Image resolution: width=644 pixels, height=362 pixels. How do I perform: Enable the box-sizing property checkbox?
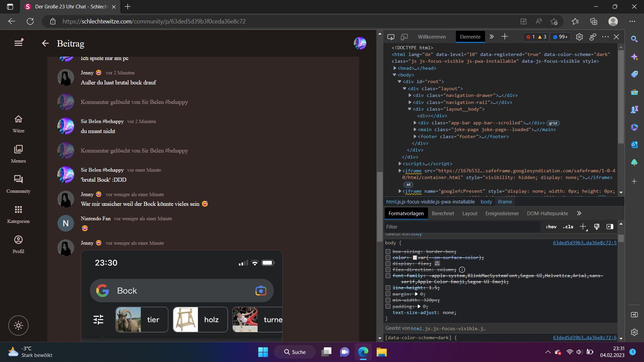click(388, 251)
